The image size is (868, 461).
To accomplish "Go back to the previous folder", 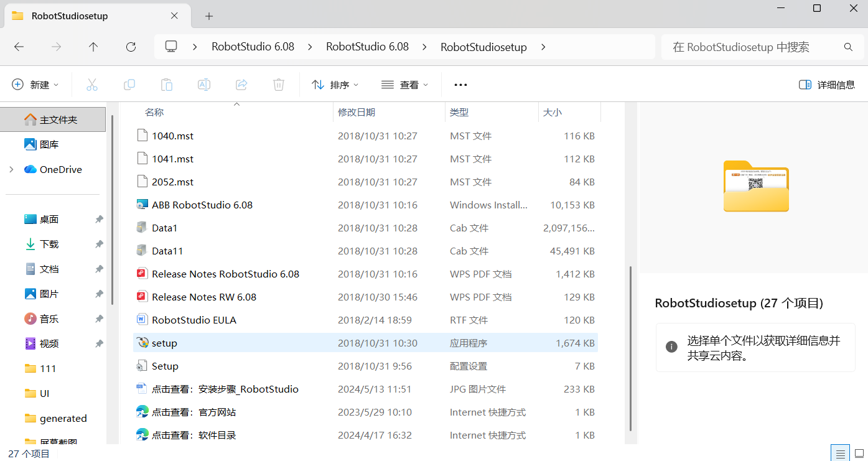I will pos(19,47).
